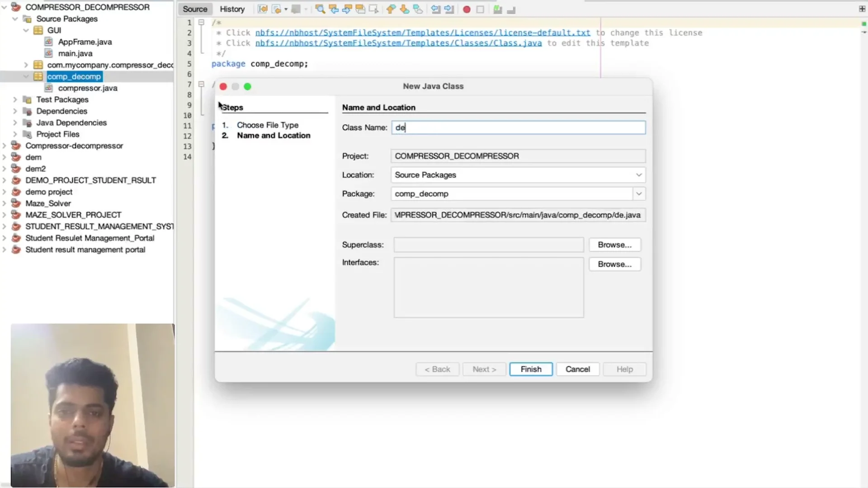Toggle fold marker at line 7
Viewport: 868px width, 488px height.
tap(202, 84)
